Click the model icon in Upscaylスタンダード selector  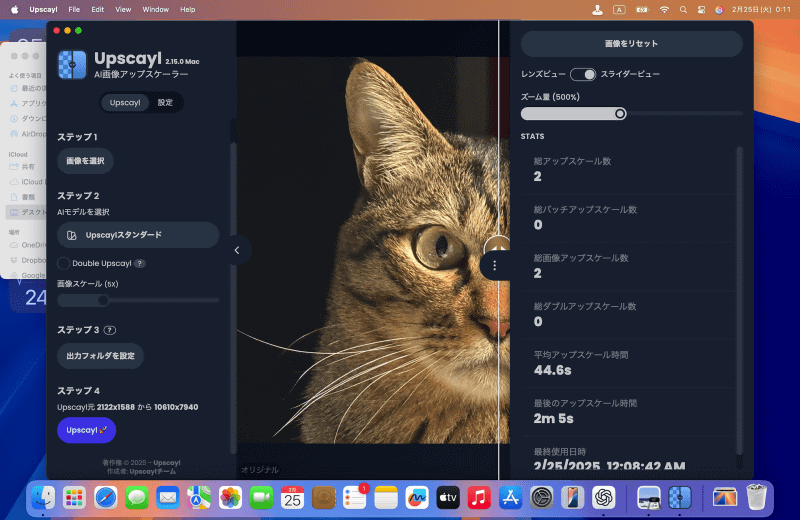pos(72,235)
